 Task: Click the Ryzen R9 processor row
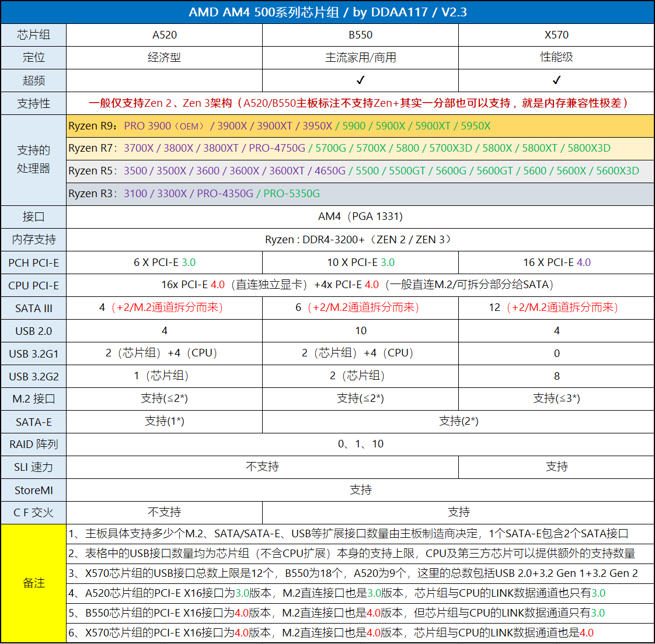click(360, 126)
